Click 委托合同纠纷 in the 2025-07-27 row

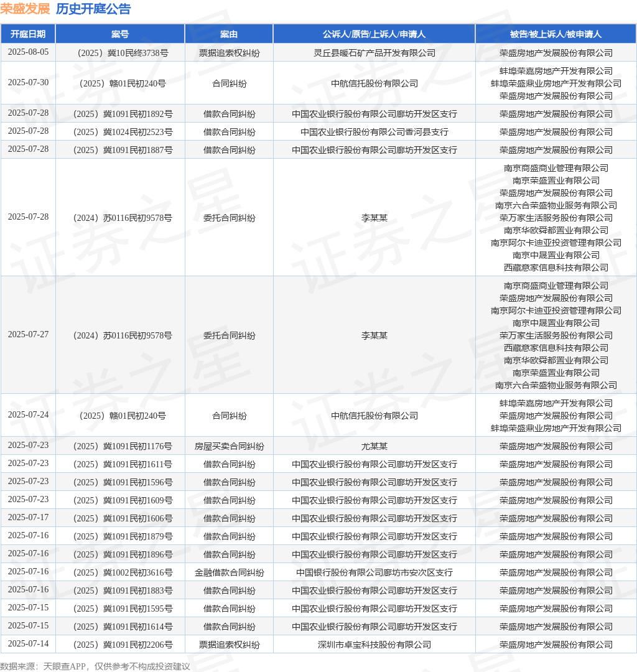(x=229, y=335)
